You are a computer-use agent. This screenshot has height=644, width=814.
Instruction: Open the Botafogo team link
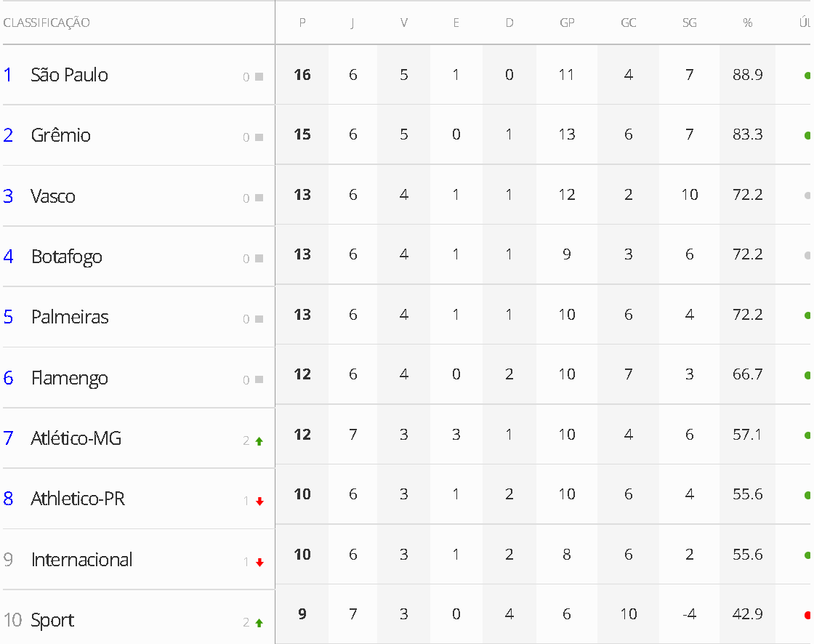click(66, 257)
